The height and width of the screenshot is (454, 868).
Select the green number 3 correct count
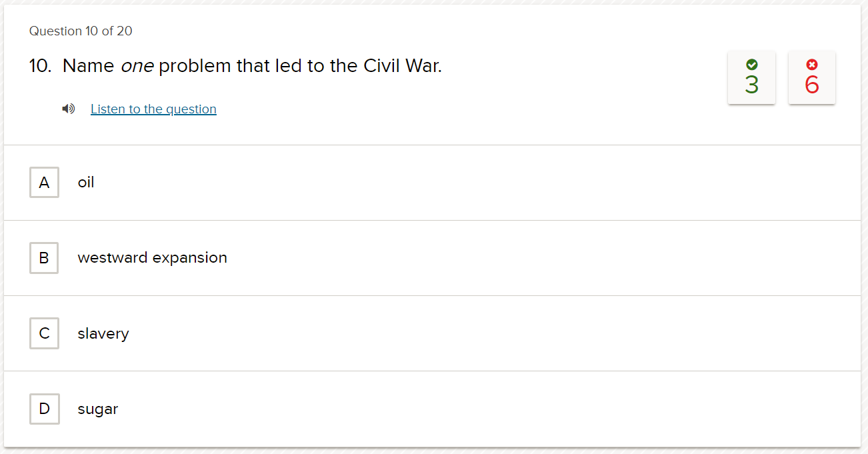click(x=751, y=85)
